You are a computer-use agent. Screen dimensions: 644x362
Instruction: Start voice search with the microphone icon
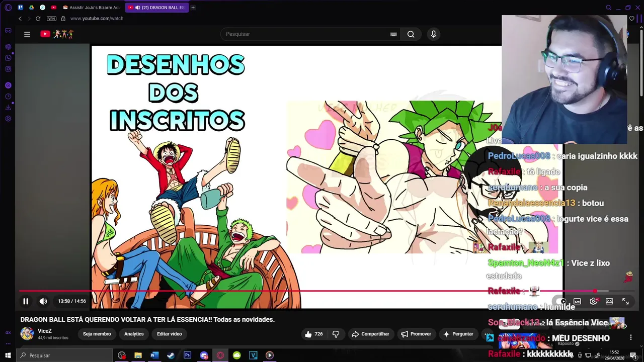tap(434, 34)
